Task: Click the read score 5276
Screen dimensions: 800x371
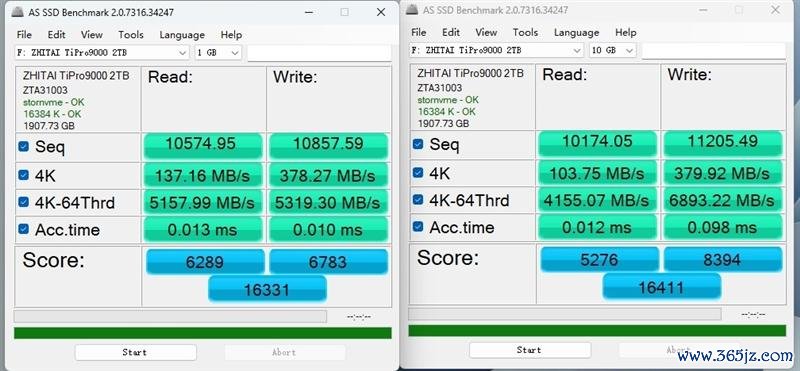Action: click(x=599, y=259)
